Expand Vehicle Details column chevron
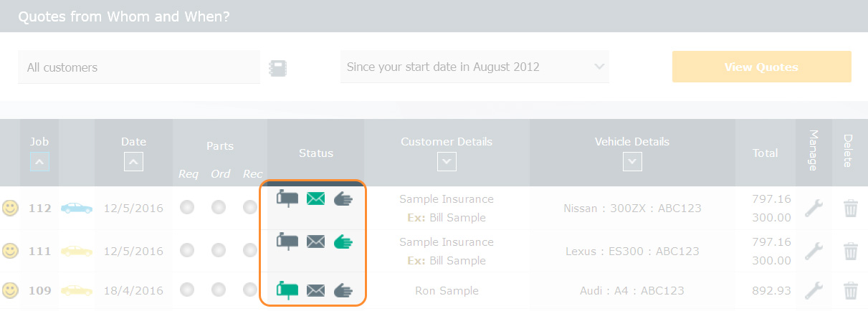This screenshot has width=868, height=311. (631, 163)
